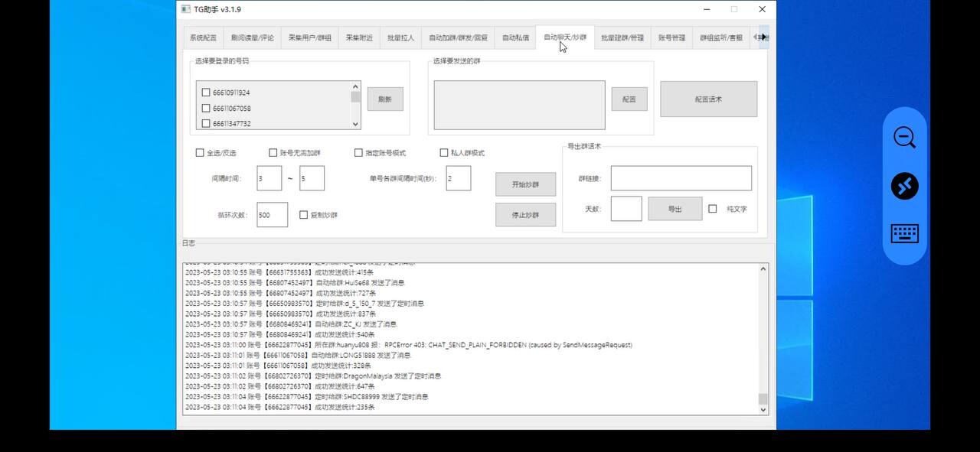Image resolution: width=980 pixels, height=452 pixels.
Task: Enable the 全选/反选 checkbox
Action: click(x=200, y=152)
